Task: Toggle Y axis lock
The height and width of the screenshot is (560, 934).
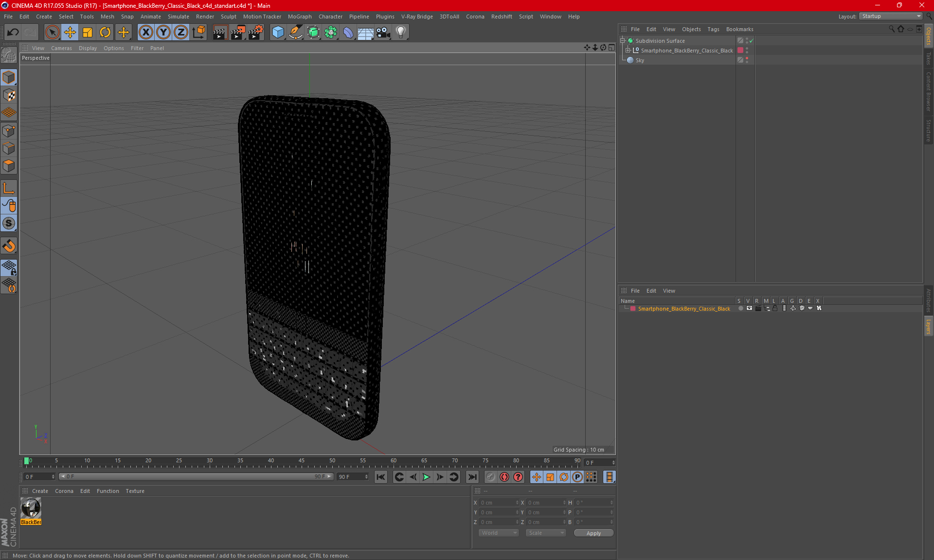Action: [x=163, y=32]
